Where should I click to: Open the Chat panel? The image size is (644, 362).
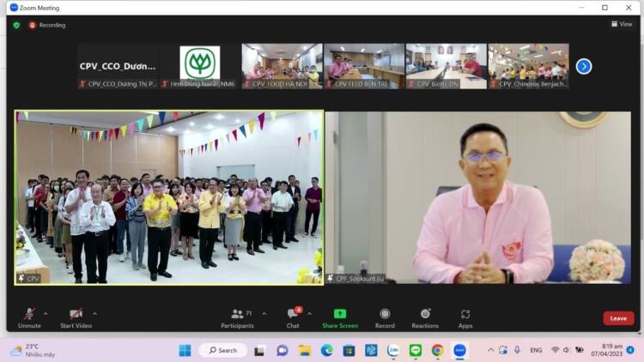(x=293, y=315)
